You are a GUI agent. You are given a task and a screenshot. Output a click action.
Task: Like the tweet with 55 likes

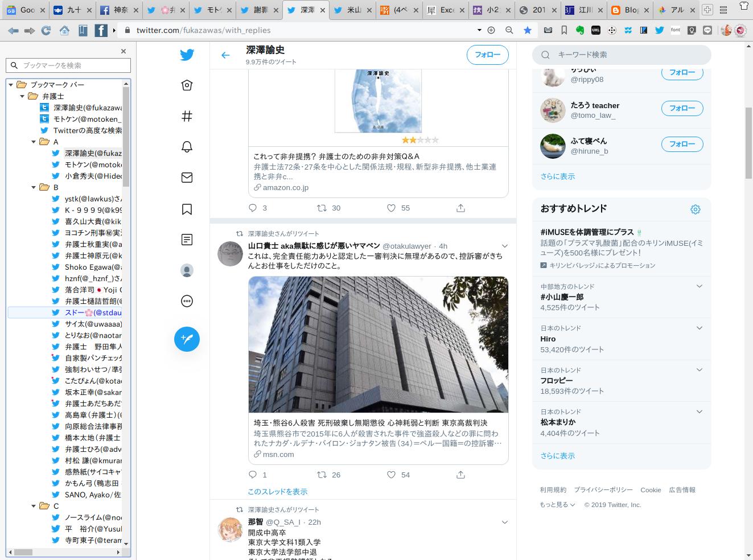[391, 208]
